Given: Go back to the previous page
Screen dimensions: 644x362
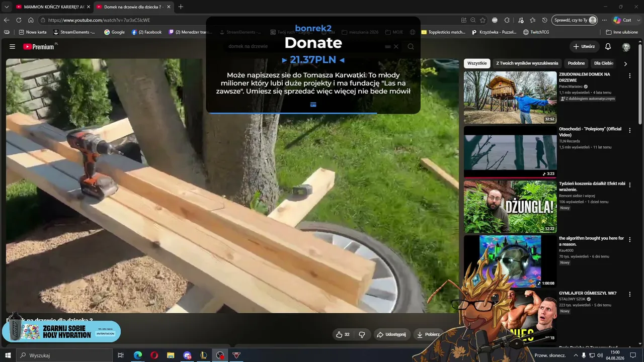Looking at the screenshot, I should (7, 20).
